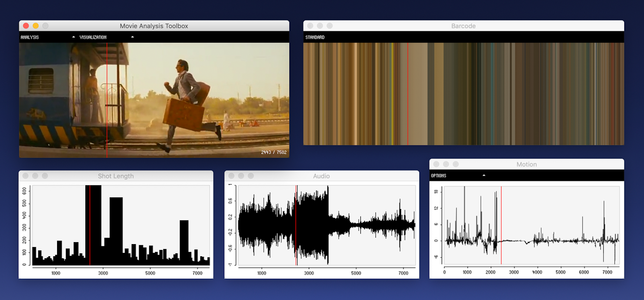
Task: Click the arrow beside ANALYSIS
Action: point(74,37)
